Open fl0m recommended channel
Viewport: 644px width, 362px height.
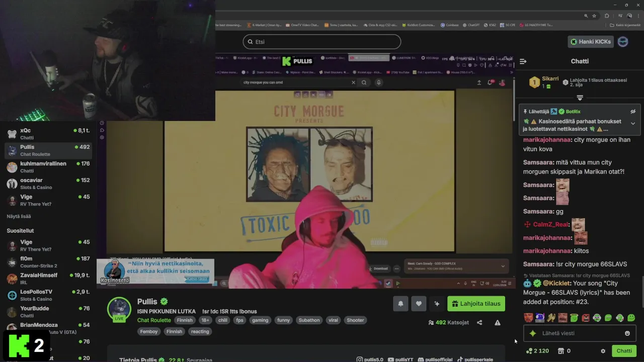point(48,262)
